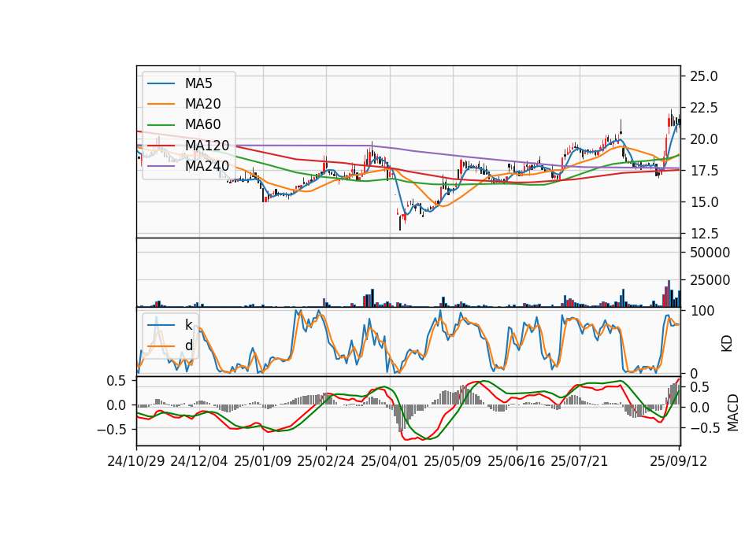Viewport: 756px width, 543px height.
Task: Click the 25/09/12 date axis label
Action: tap(679, 461)
